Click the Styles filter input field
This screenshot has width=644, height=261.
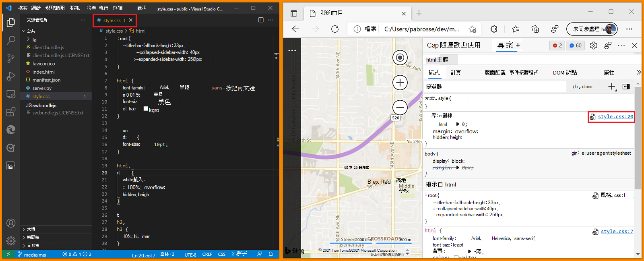click(x=495, y=87)
